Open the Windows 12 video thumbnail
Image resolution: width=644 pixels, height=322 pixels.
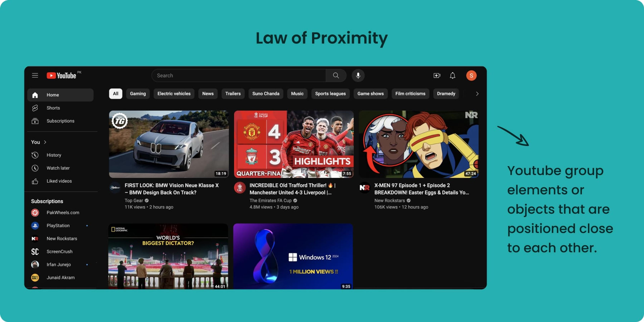tap(293, 256)
